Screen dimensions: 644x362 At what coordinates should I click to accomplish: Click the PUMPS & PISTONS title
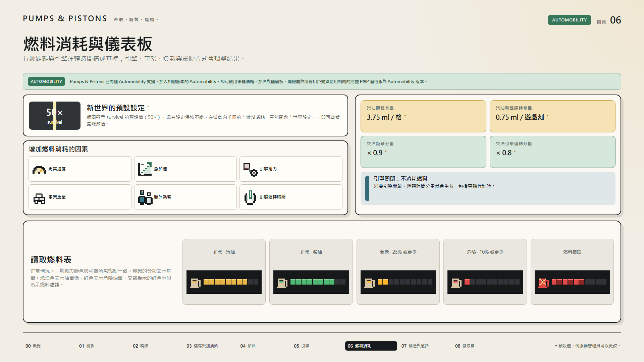[x=65, y=18]
